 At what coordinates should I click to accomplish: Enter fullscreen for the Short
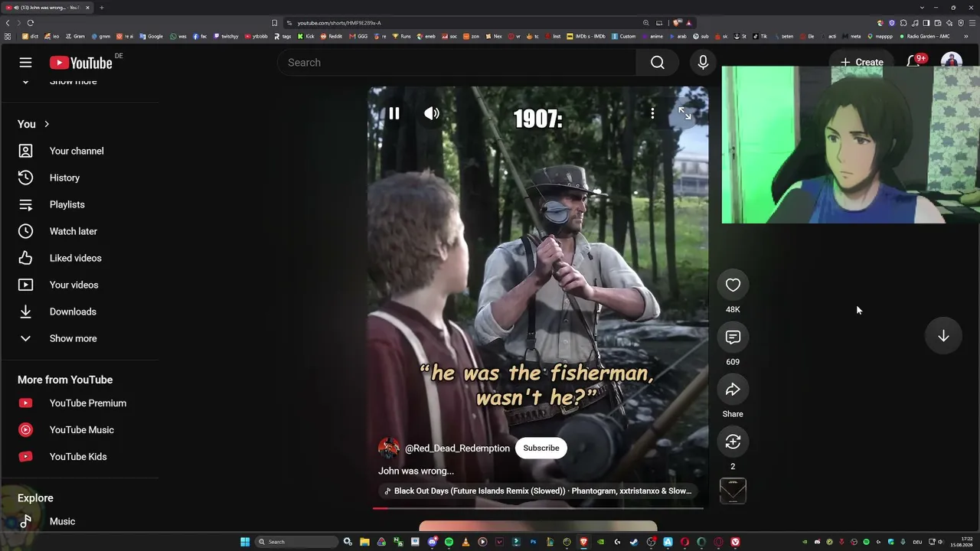point(684,113)
